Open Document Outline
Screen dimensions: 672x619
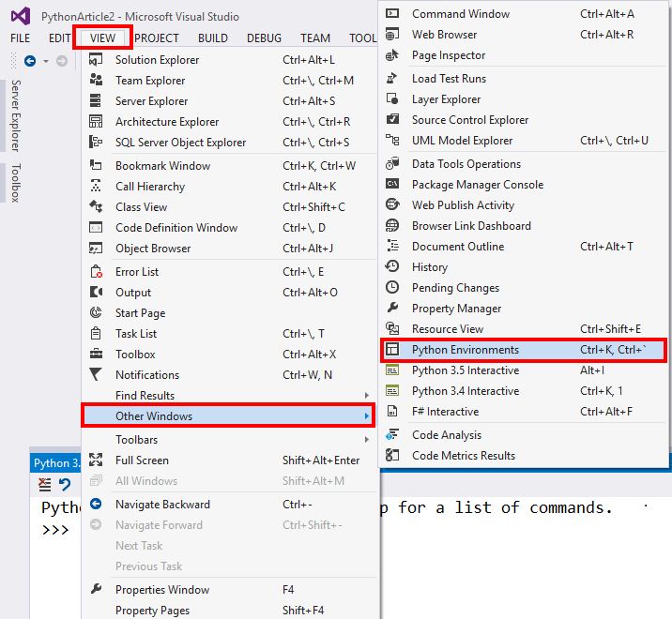pos(523,247)
